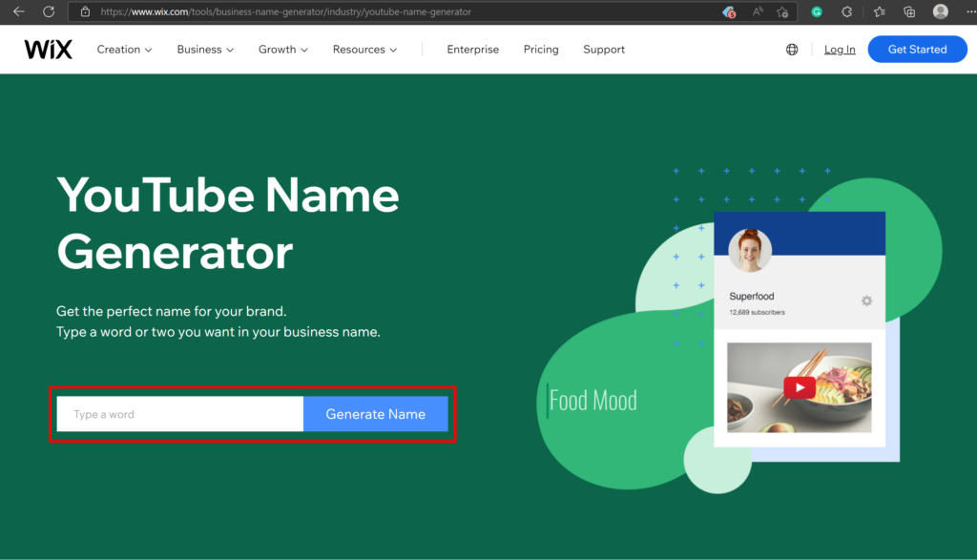Click the YouTube play button on the food video

(800, 387)
